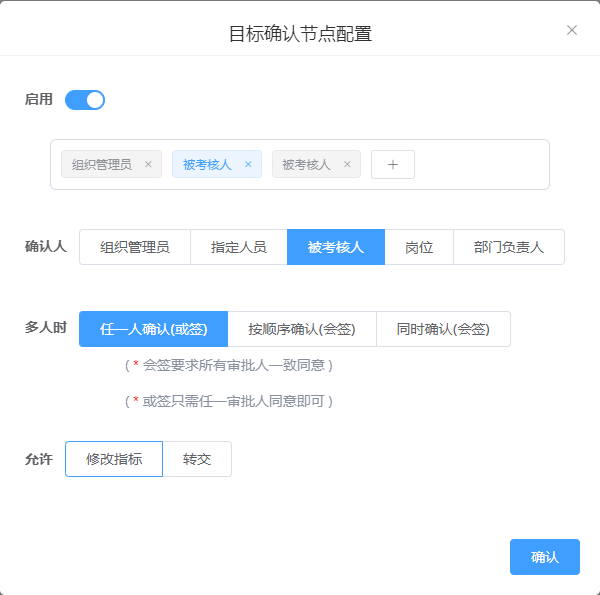Toggle the 修改指标 permission
Image resolution: width=600 pixels, height=595 pixels.
point(114,459)
